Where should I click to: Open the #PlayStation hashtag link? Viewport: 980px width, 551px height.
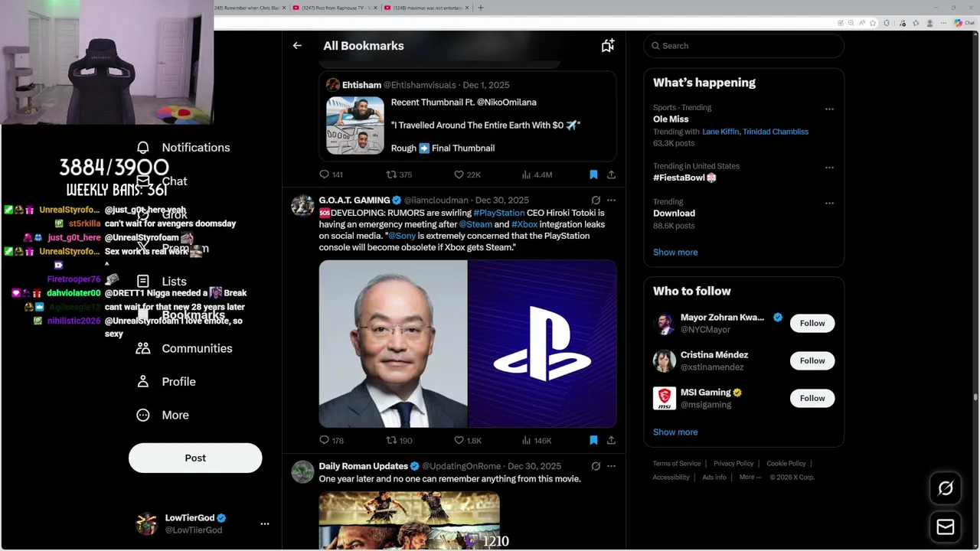click(x=499, y=213)
